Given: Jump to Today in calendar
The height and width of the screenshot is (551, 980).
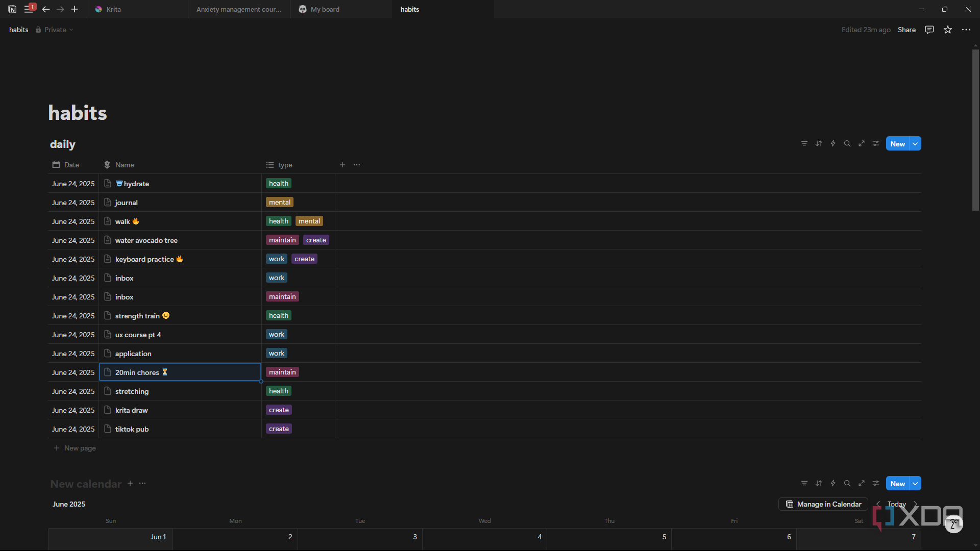Looking at the screenshot, I should pyautogui.click(x=896, y=504).
